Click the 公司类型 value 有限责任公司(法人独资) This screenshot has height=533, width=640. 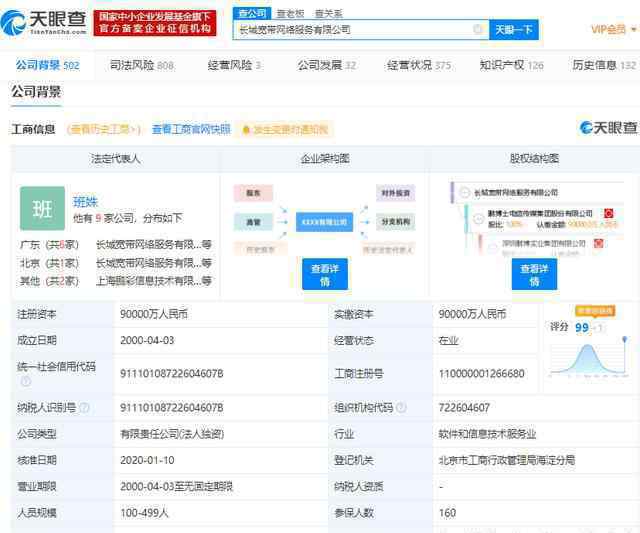coord(172,434)
